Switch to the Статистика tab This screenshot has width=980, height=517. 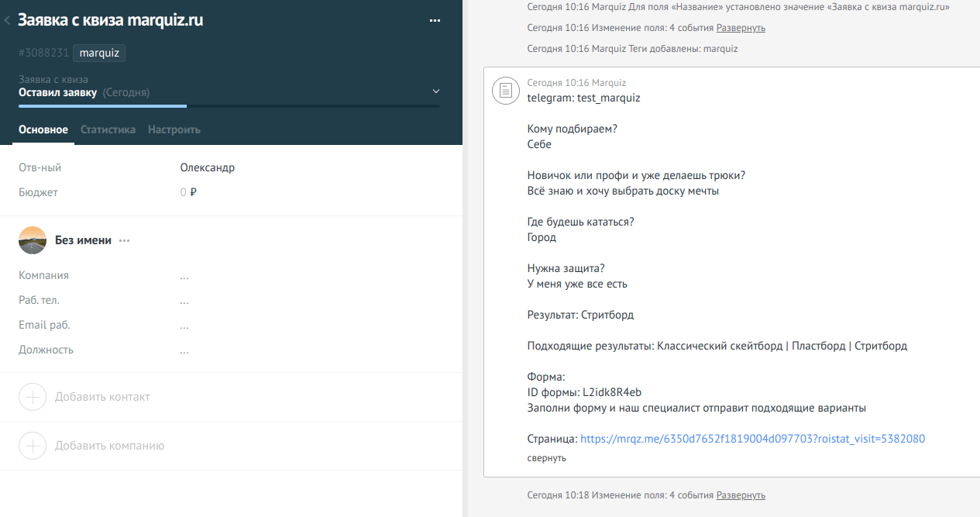108,129
